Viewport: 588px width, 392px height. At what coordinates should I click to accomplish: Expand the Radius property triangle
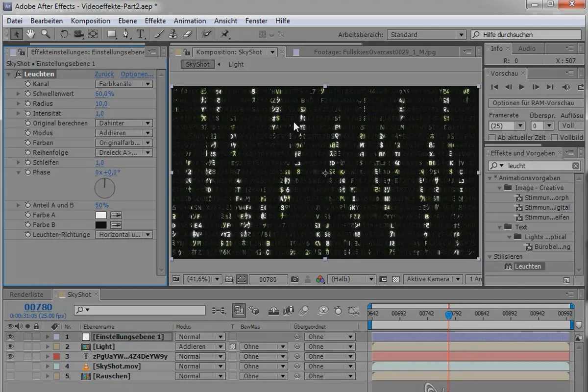pyautogui.click(x=19, y=103)
